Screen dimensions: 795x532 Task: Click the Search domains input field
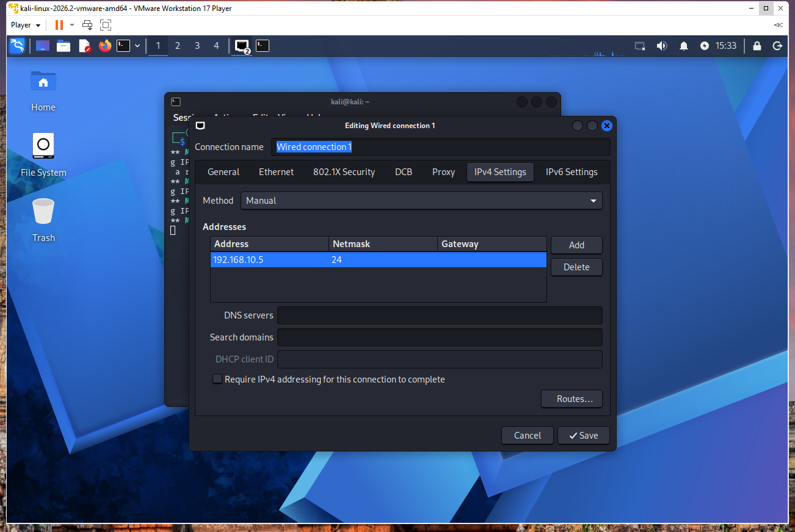(x=440, y=337)
